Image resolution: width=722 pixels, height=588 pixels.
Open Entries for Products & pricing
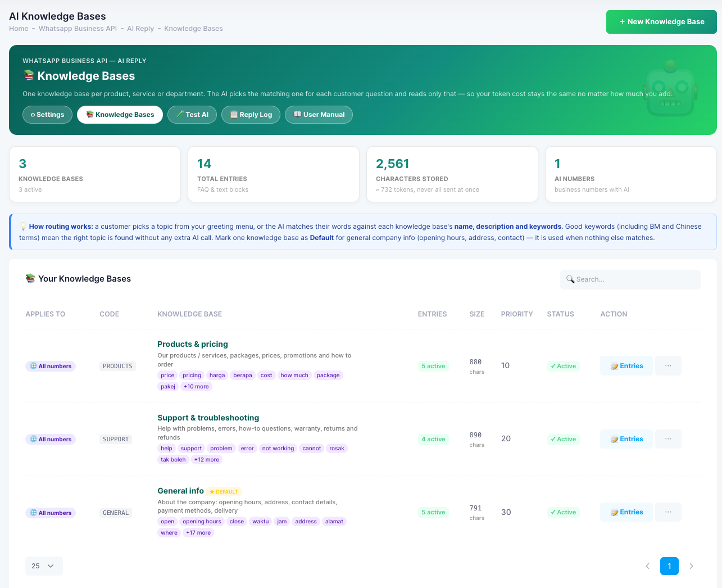(626, 366)
